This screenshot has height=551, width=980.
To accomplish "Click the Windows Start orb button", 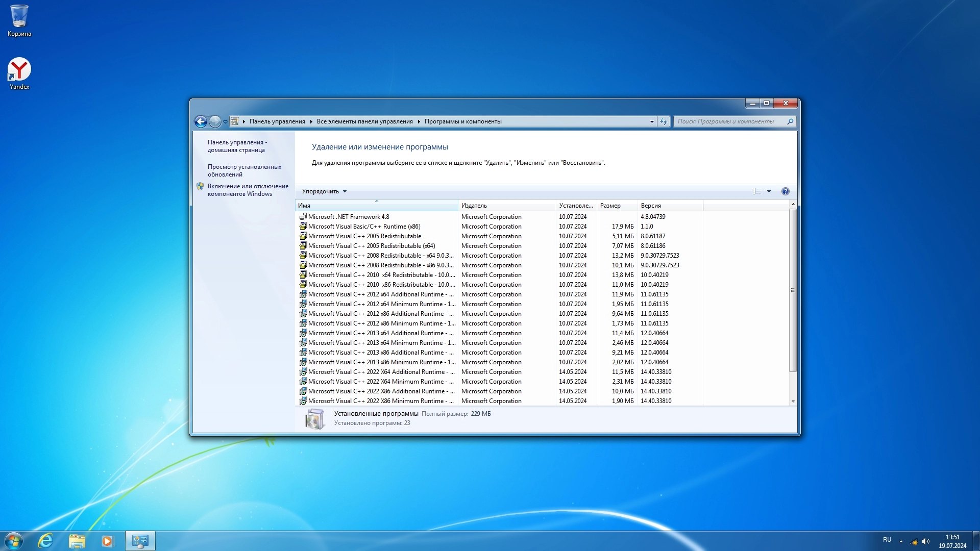I will 14,541.
